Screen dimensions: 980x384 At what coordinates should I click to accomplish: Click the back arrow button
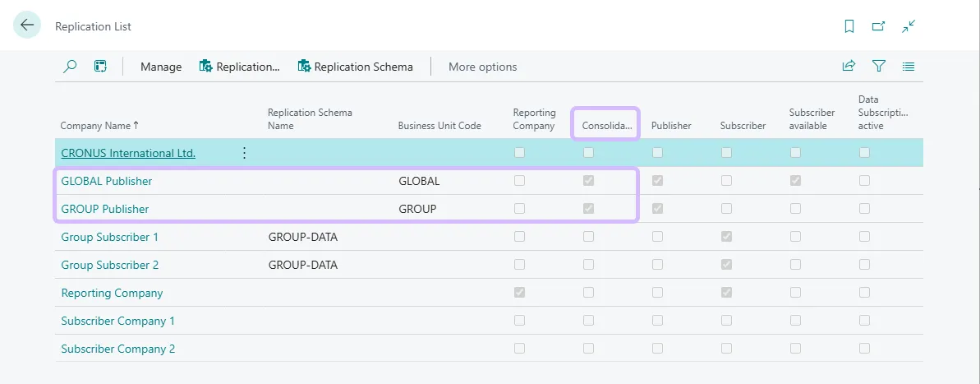(27, 25)
